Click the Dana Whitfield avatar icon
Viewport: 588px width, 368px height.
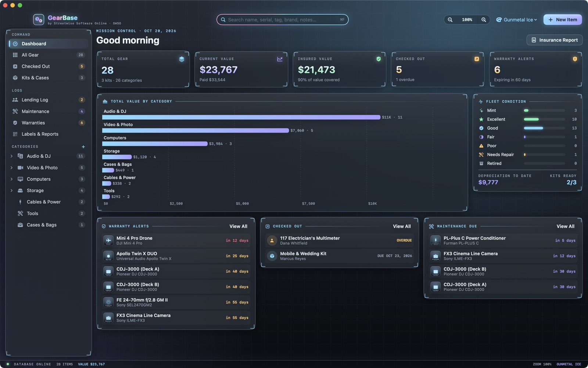[272, 241]
